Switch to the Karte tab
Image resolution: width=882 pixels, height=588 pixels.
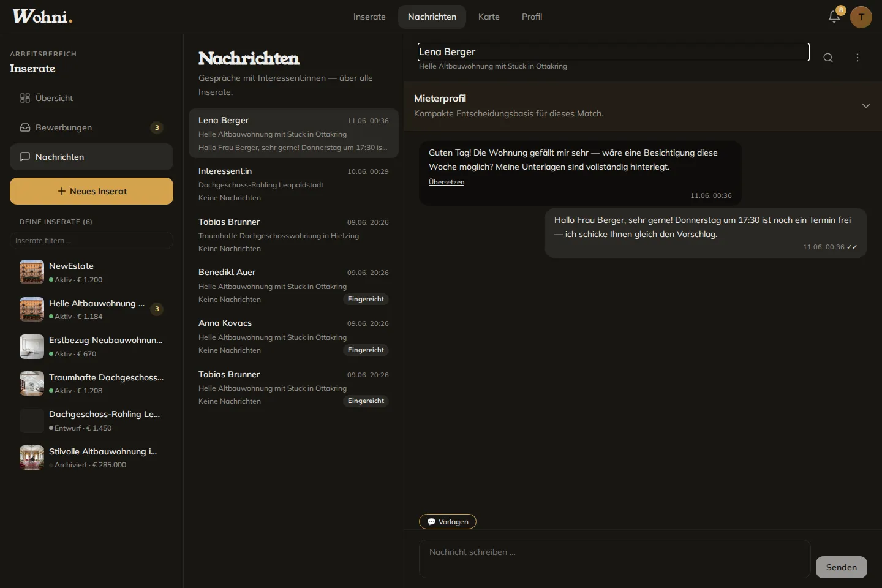click(489, 17)
